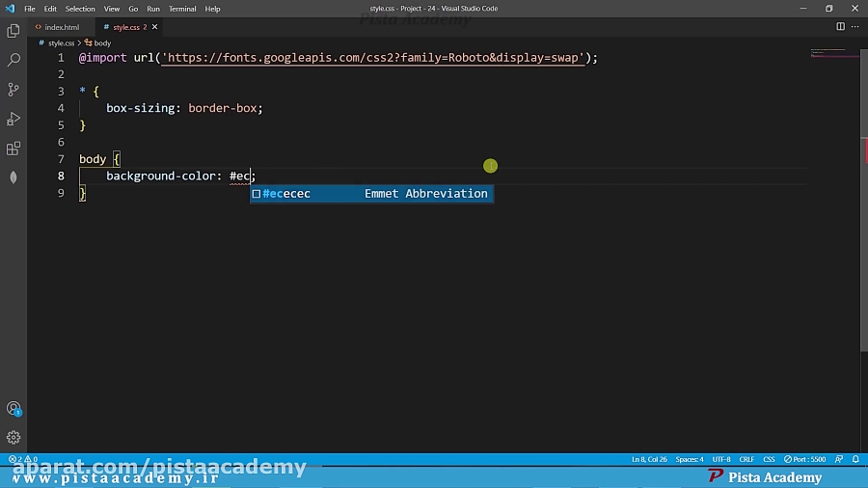Click the color swatch beside #ececec suggestion
The image size is (868, 488).
(257, 194)
